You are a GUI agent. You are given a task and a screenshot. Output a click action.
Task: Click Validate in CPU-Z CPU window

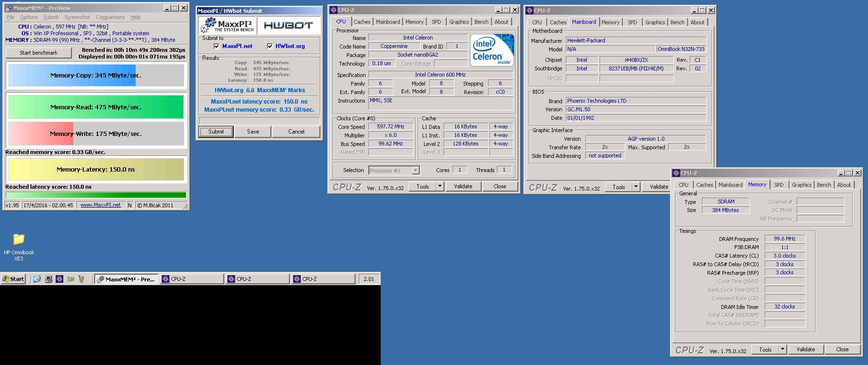click(x=463, y=186)
